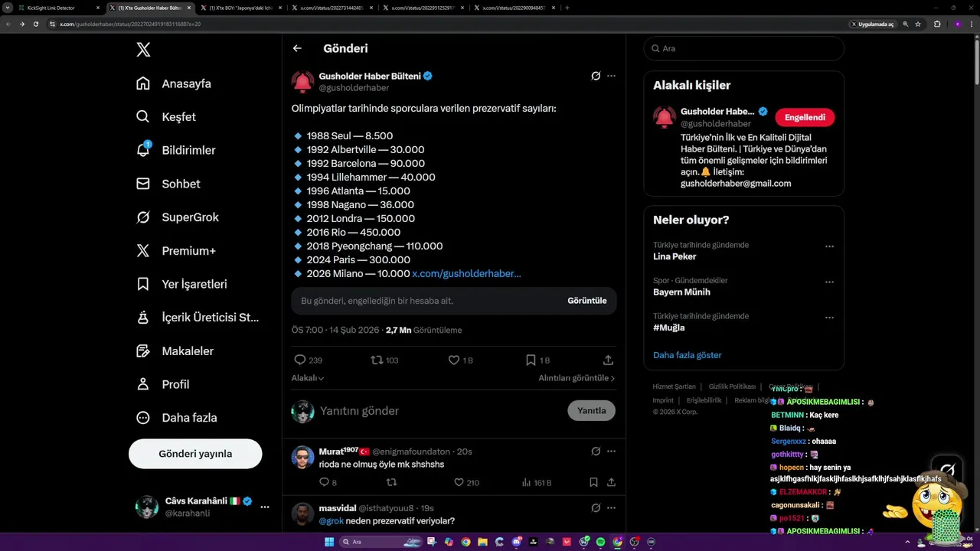
Task: Repost Murat's reply
Action: [x=391, y=482]
